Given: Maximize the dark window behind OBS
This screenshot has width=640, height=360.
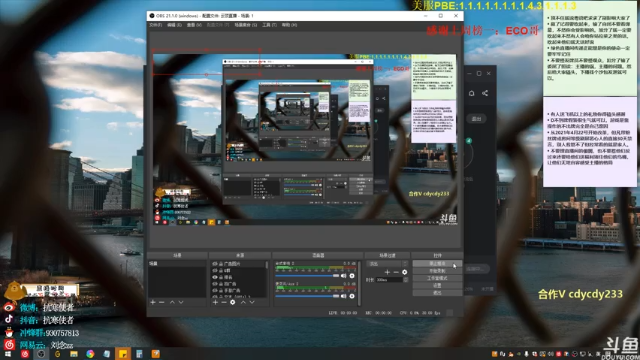Looking at the screenshot, I should (479, 73).
